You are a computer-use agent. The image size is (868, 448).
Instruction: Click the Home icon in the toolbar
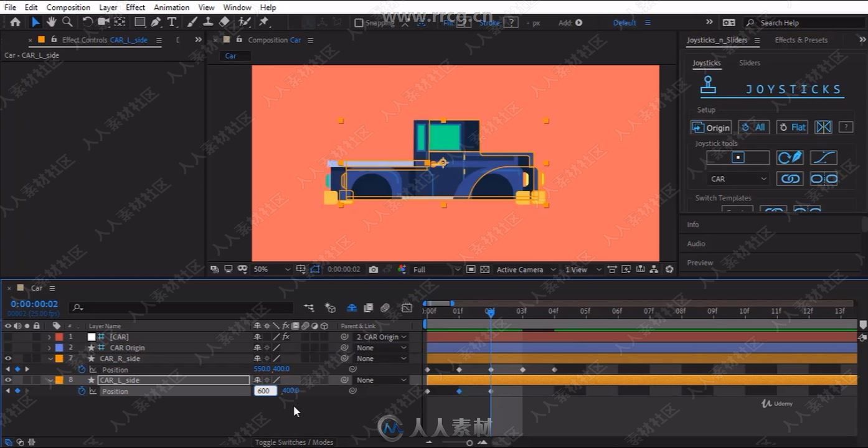16,22
